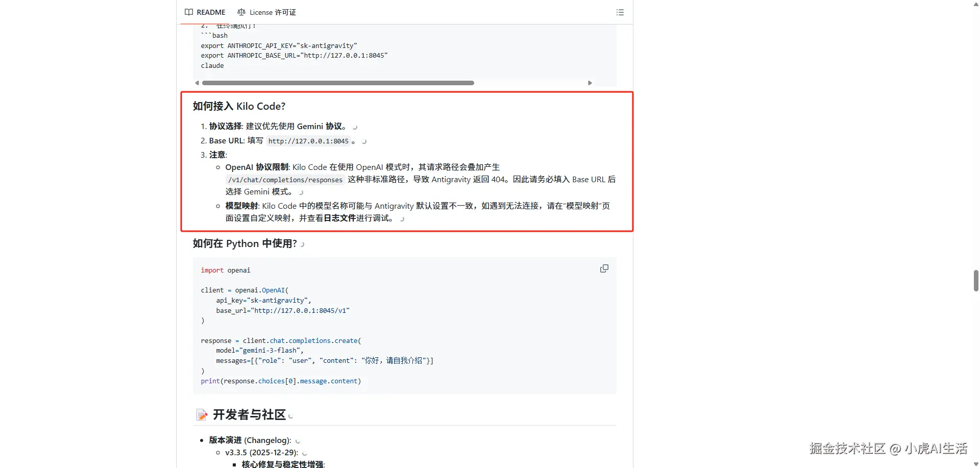980x468 pixels.
Task: Click the 如何在 Python 中使用? heading
Action: click(244, 243)
